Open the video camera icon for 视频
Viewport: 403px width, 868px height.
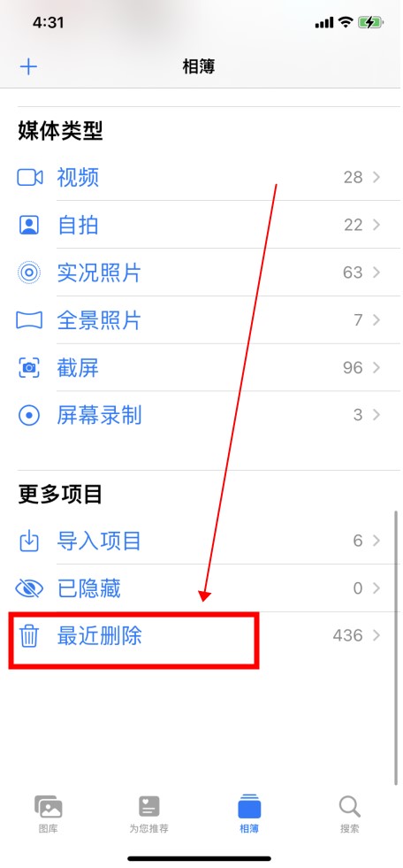[x=29, y=178]
